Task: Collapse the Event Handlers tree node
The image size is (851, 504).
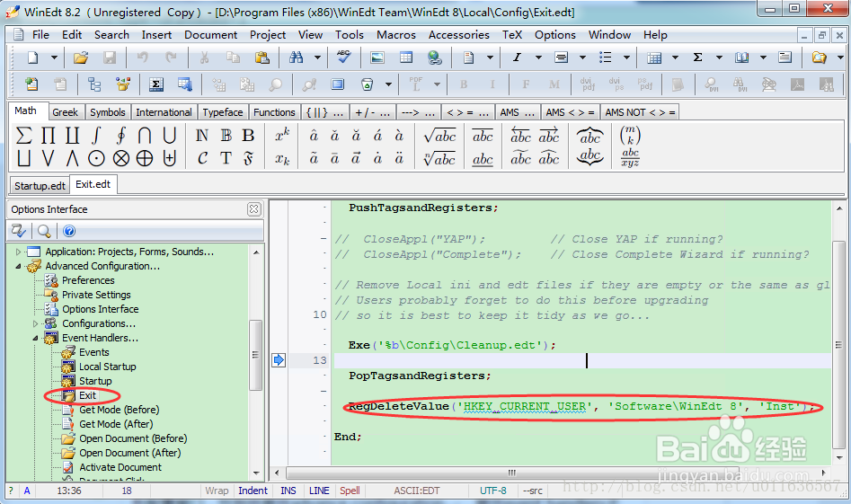Action: (x=36, y=338)
